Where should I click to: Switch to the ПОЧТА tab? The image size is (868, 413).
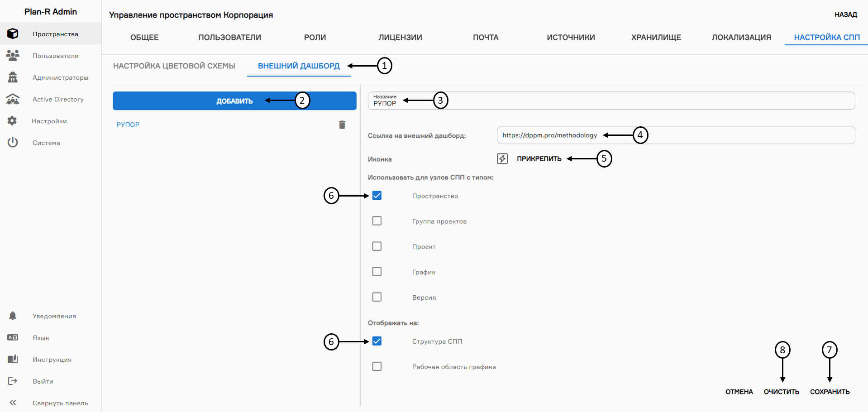[x=485, y=37]
